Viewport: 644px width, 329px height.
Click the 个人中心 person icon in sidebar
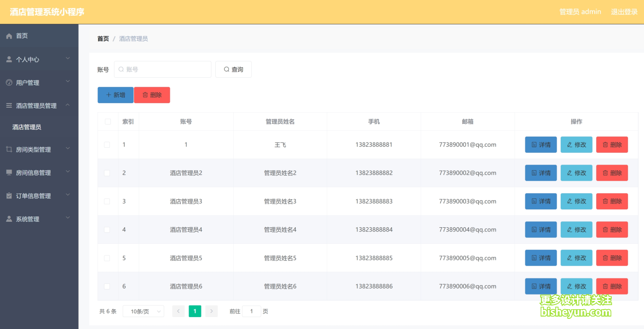pyautogui.click(x=8, y=59)
